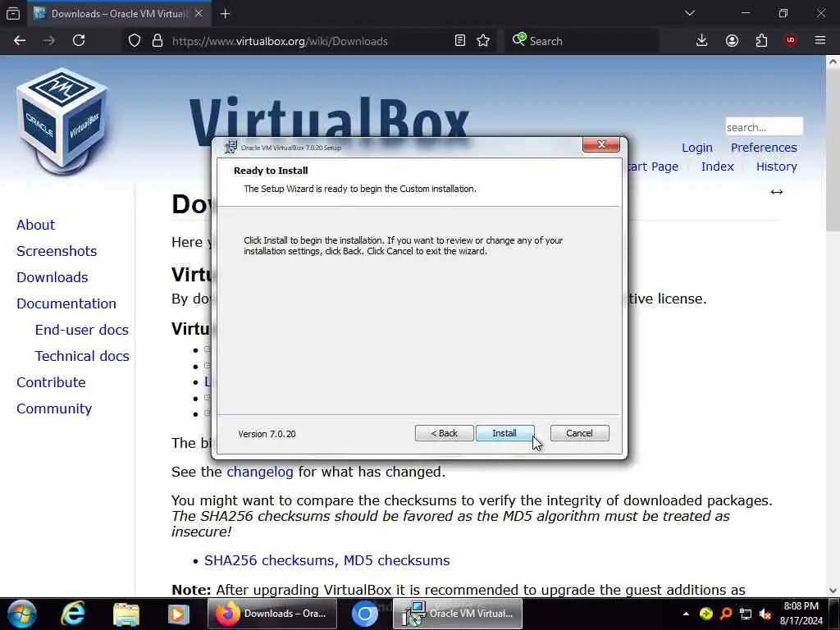Open the shield tracking protection icon
Viewport: 840px width, 630px height.
pos(135,41)
